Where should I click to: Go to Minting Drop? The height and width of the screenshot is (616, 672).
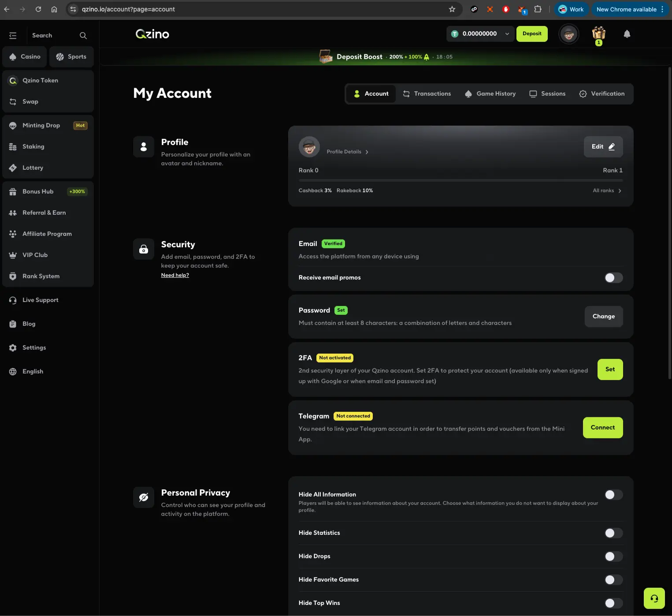click(48, 125)
